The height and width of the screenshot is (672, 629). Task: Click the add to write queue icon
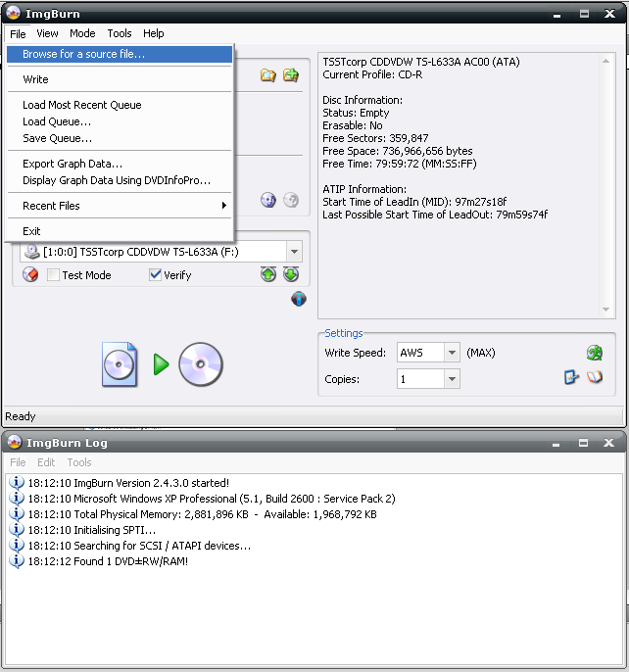291,75
